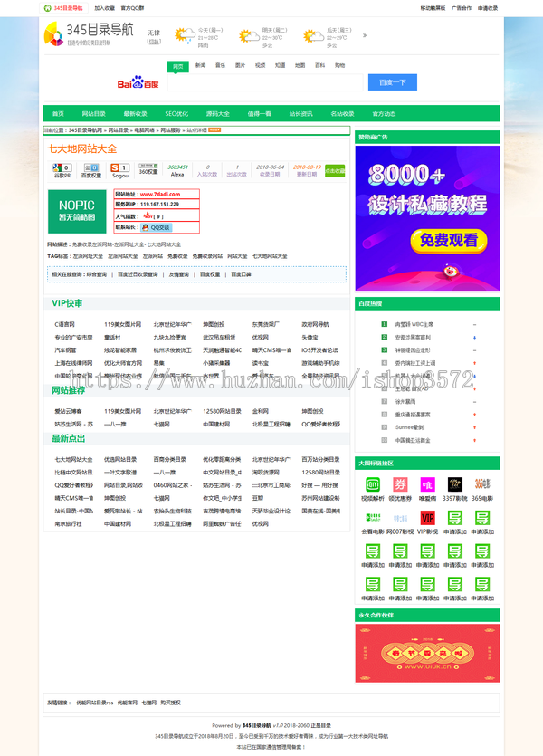Click 广告合作 in the top bar
Viewport: 543px width, 756px height.
[x=462, y=8]
